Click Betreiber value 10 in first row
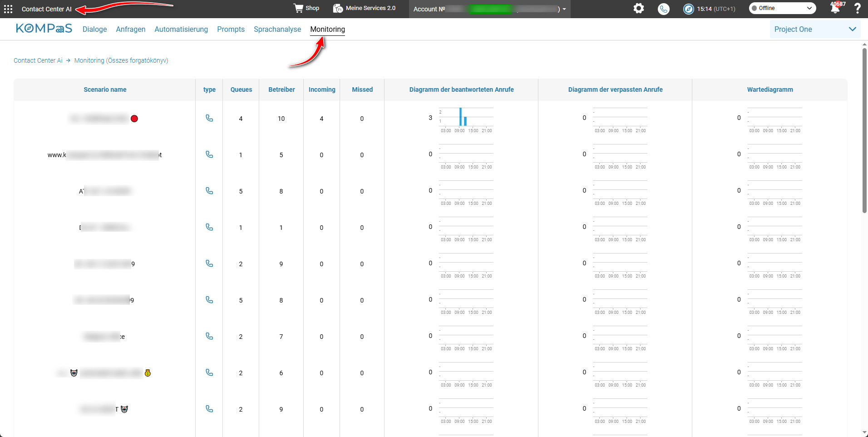This screenshot has height=437, width=868. (x=281, y=119)
